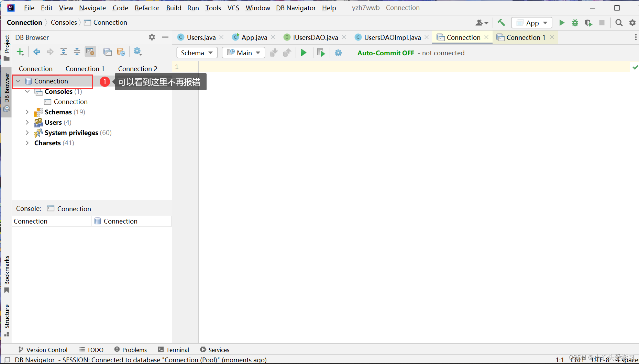639x364 pixels.
Task: Switch to the Connection 1 editor tab
Action: [526, 37]
